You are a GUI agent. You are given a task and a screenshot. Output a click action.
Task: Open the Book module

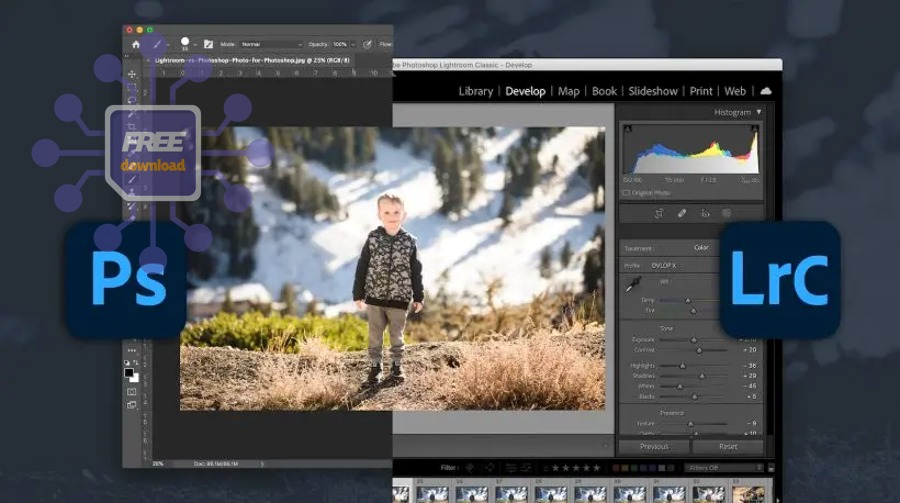604,91
